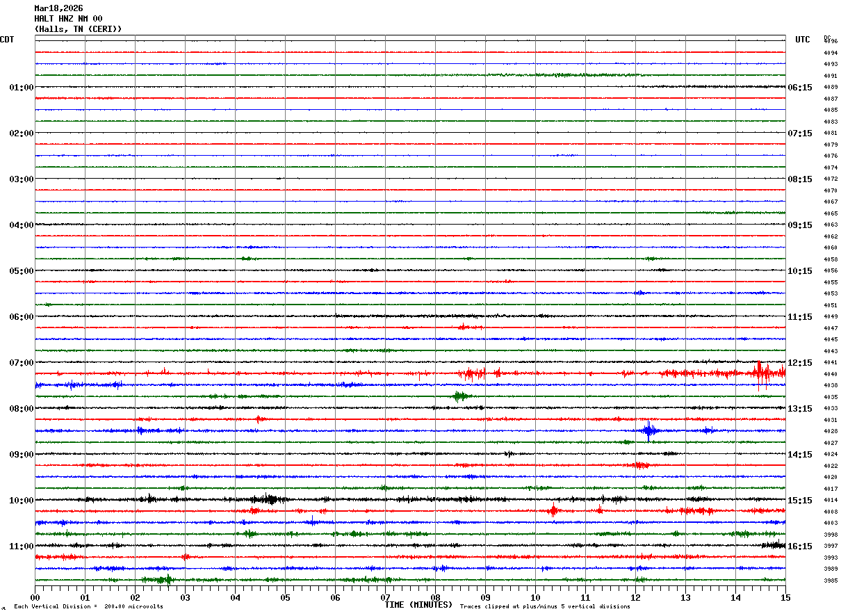Click the (Halls, TN (CERI)) location text
Screen dimensions: 841x616
point(78,29)
